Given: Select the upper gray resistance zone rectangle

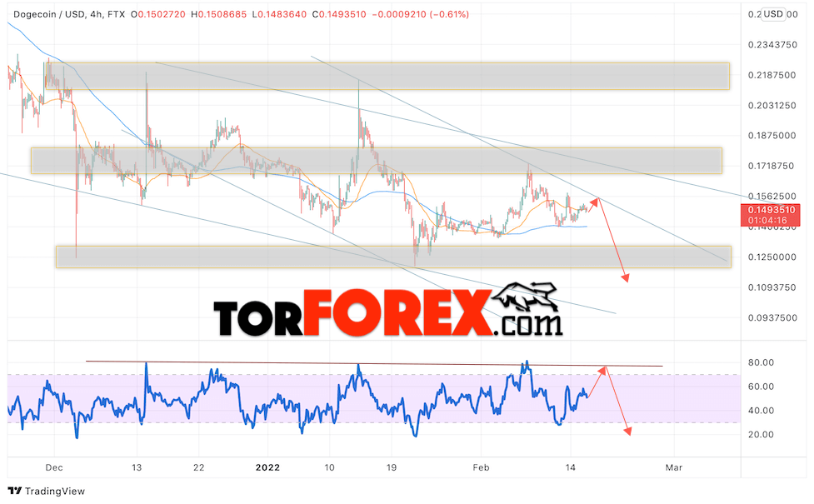Looking at the screenshot, I should click(x=387, y=77).
